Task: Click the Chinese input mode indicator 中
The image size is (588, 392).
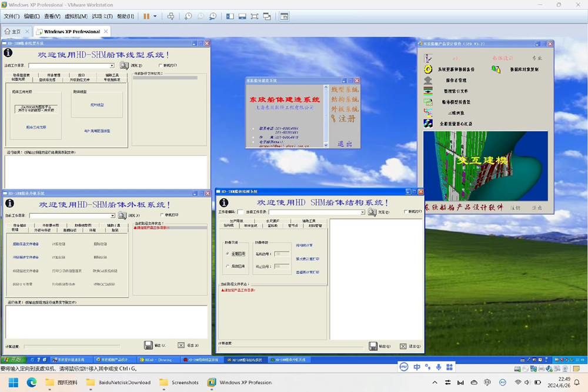Action: click(417, 367)
